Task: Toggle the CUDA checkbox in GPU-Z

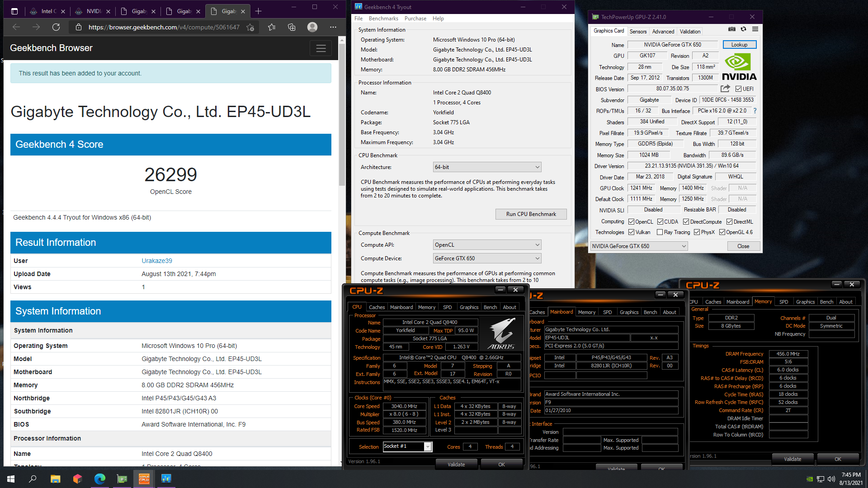Action: (660, 222)
